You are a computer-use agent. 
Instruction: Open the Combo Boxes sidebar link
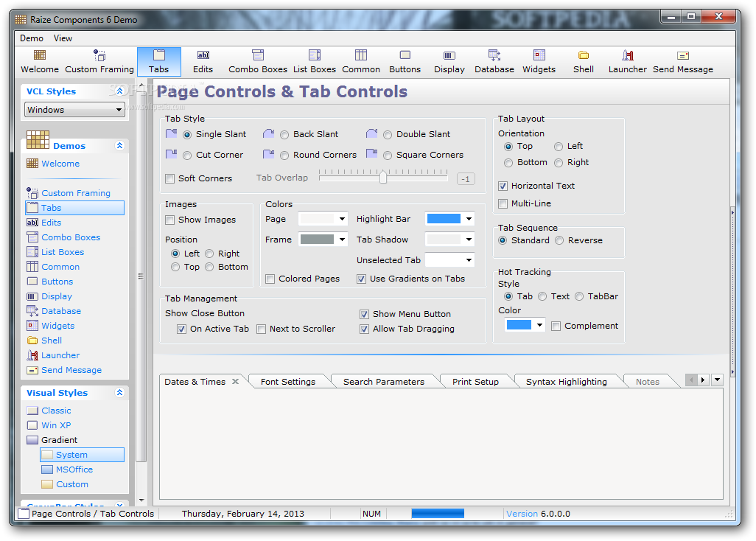pos(71,237)
